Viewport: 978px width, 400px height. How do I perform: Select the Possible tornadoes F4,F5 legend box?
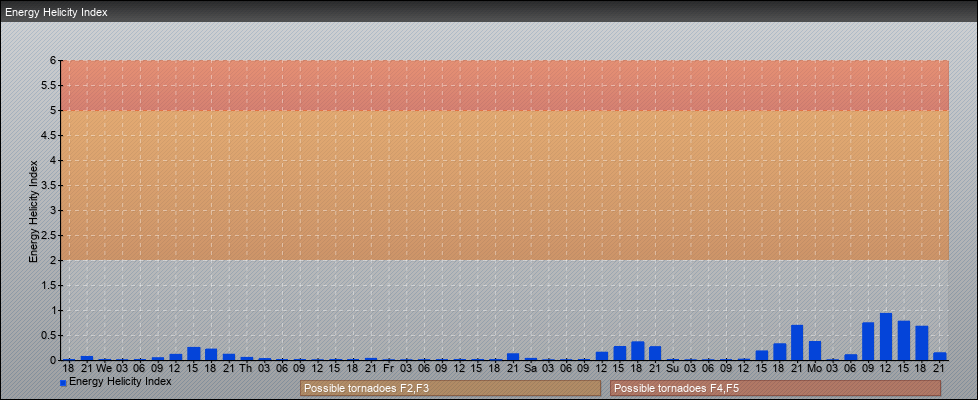coord(775,388)
